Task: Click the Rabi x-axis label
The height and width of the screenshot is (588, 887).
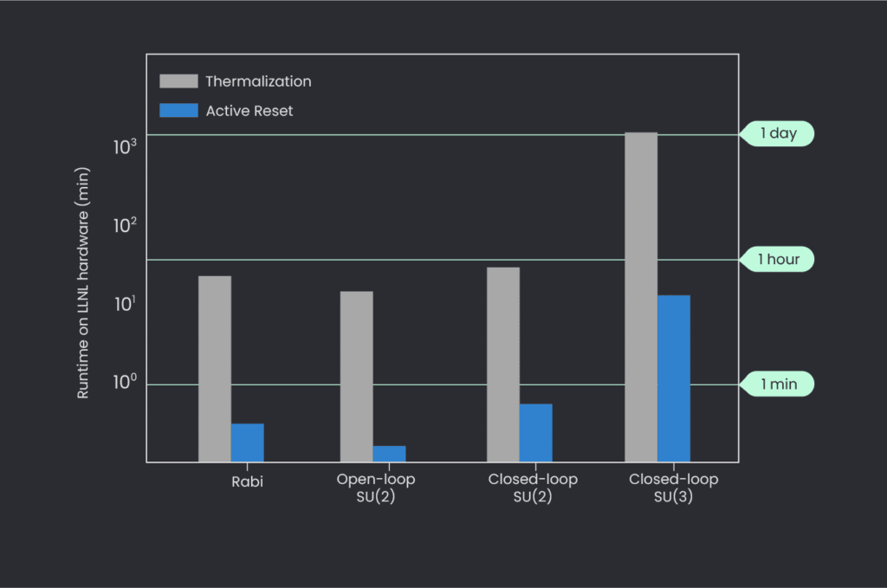Action: pos(248,481)
